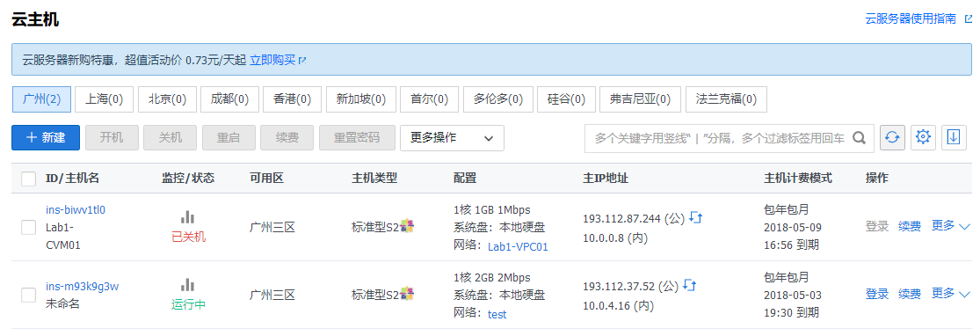980x336 pixels.
Task: Switch to the 弗吉尼亚(0) region tab
Action: click(x=641, y=99)
